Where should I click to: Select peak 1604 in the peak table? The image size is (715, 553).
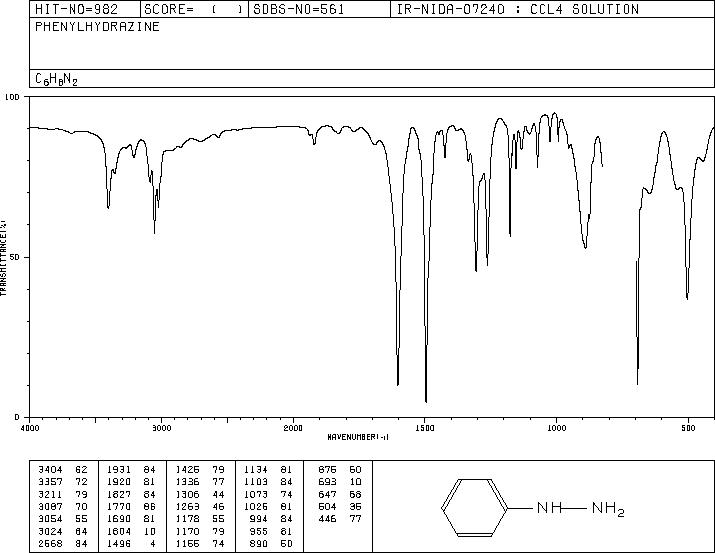131,531
